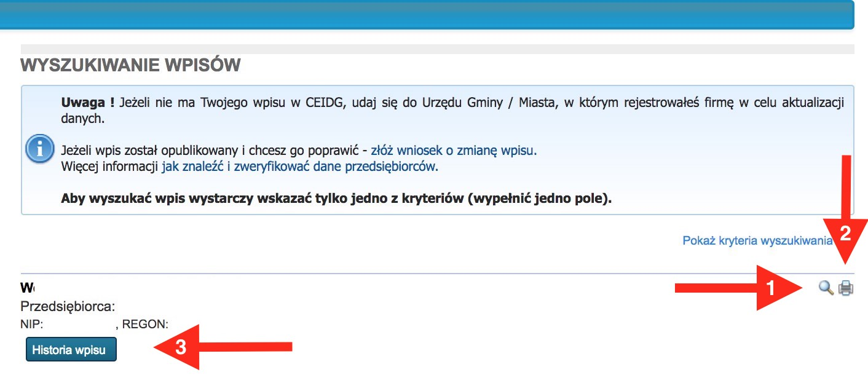The height and width of the screenshot is (375, 868).
Task: Click the bold 'Aby wyszukać wpis' sentence
Action: tap(337, 199)
